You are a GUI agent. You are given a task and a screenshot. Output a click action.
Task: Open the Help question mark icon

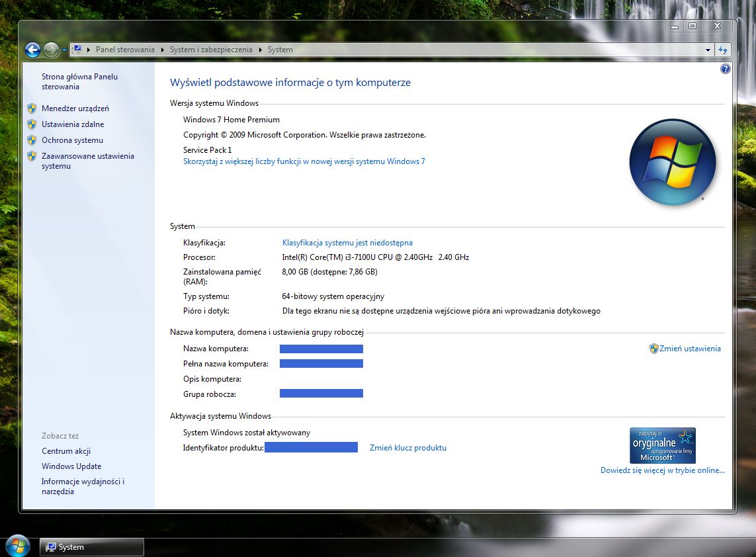coord(725,69)
